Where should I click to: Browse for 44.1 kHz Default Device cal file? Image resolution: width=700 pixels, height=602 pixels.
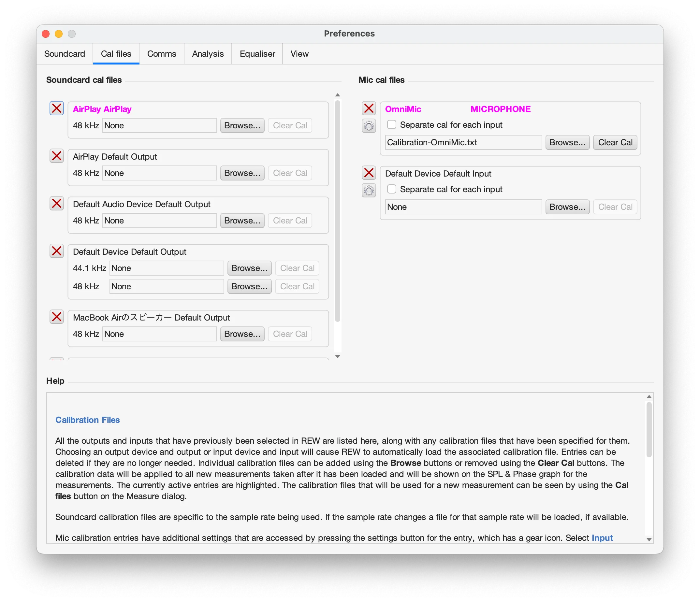pos(249,268)
